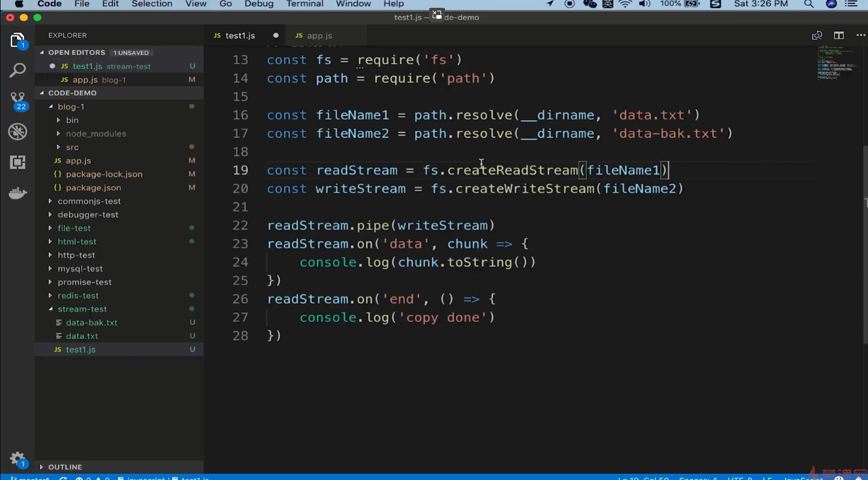Open the Debug menu
This screenshot has height=480, width=868.
(259, 4)
